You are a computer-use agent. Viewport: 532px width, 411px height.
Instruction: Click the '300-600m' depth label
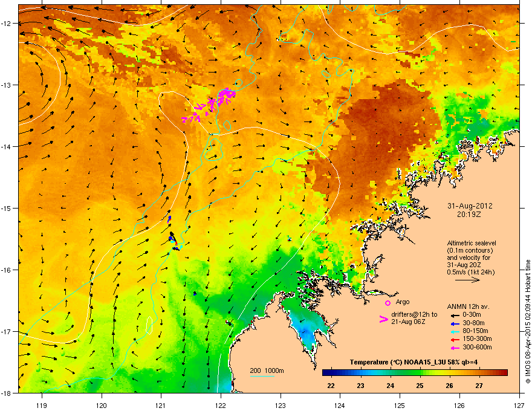tap(477, 348)
